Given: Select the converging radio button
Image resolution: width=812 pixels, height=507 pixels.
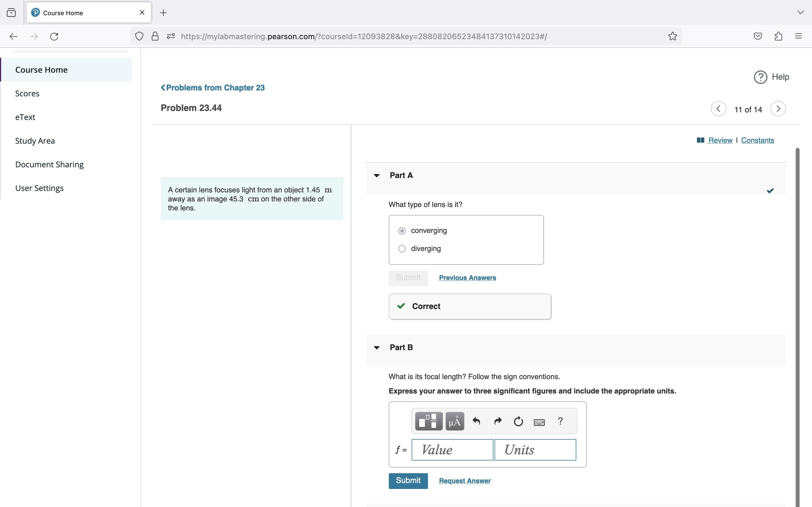Looking at the screenshot, I should 402,231.
